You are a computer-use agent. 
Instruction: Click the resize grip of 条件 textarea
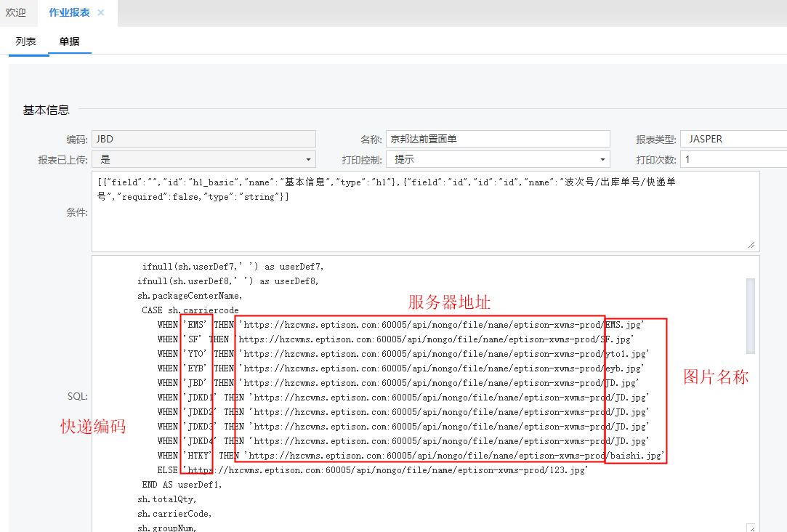(x=751, y=246)
